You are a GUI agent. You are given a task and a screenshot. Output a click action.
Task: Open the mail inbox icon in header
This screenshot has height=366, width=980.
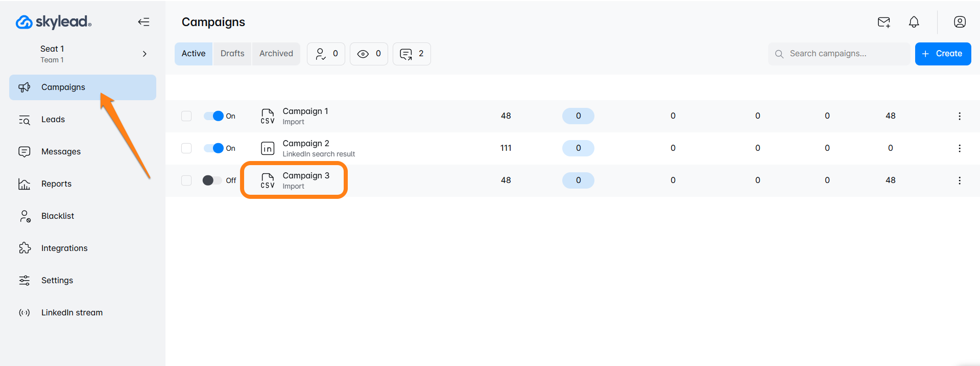click(x=883, y=22)
